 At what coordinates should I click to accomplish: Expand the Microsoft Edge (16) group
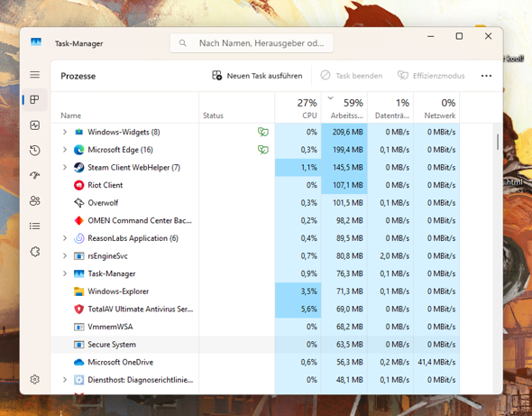[x=64, y=150]
